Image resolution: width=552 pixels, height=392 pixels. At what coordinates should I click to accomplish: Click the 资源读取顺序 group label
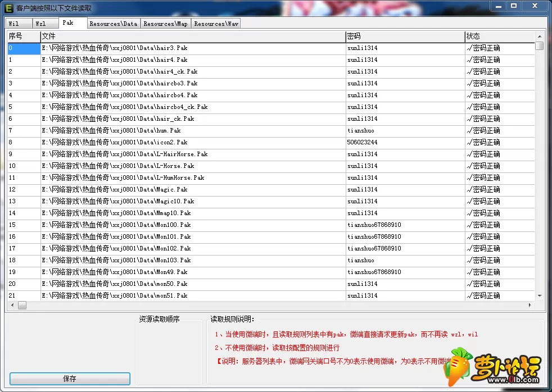[x=159, y=319]
